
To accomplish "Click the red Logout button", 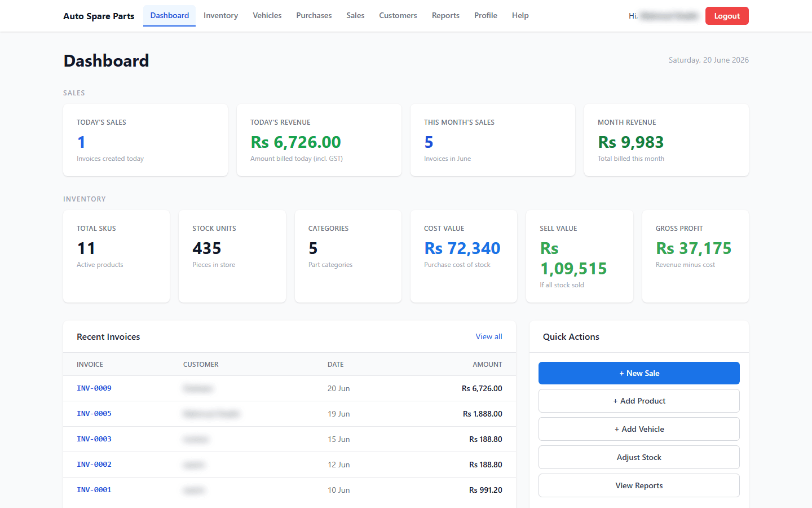I will [727, 16].
